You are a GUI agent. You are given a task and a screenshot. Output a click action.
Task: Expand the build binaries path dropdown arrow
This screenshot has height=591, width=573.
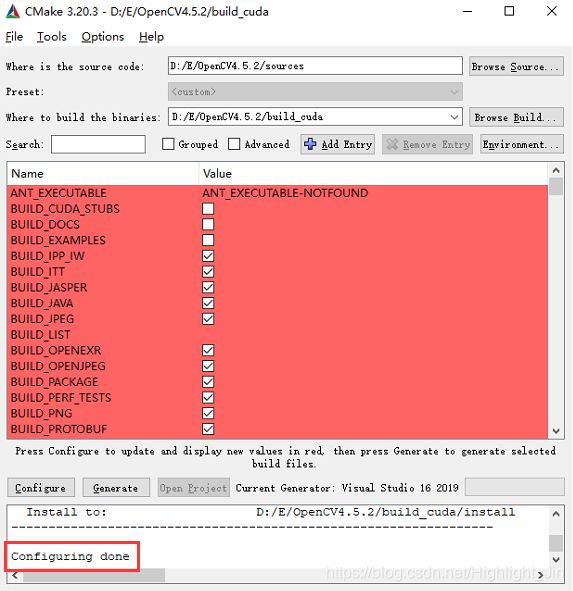(454, 117)
